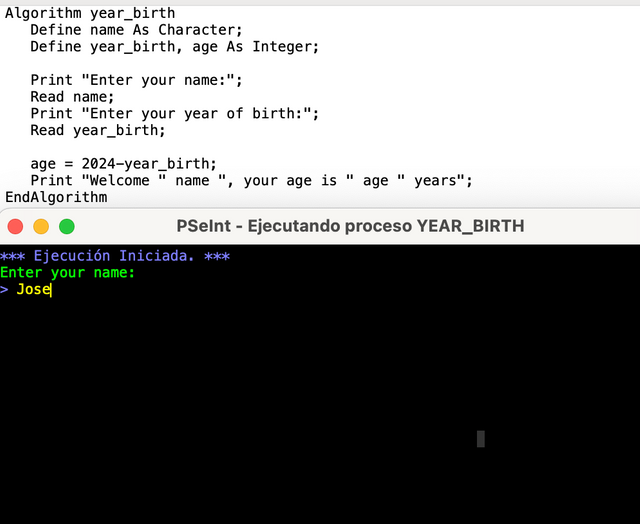Click the small gray block in the console
Screen dimensions: 640x524
pos(481,438)
